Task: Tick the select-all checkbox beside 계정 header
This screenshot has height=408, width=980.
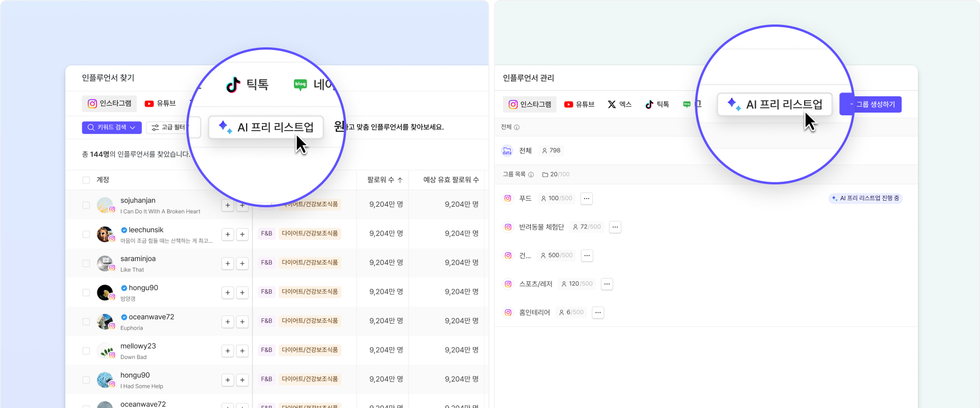Action: pos(86,180)
